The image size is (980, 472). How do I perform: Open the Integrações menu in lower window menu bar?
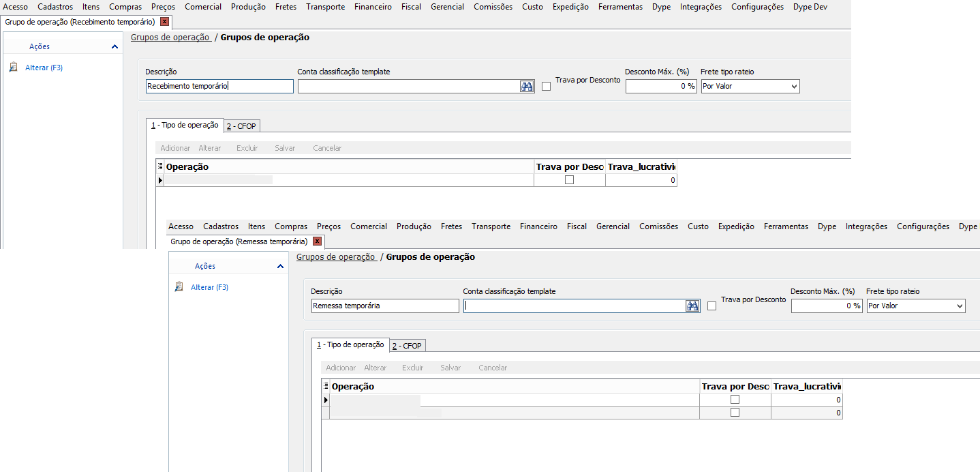click(866, 226)
